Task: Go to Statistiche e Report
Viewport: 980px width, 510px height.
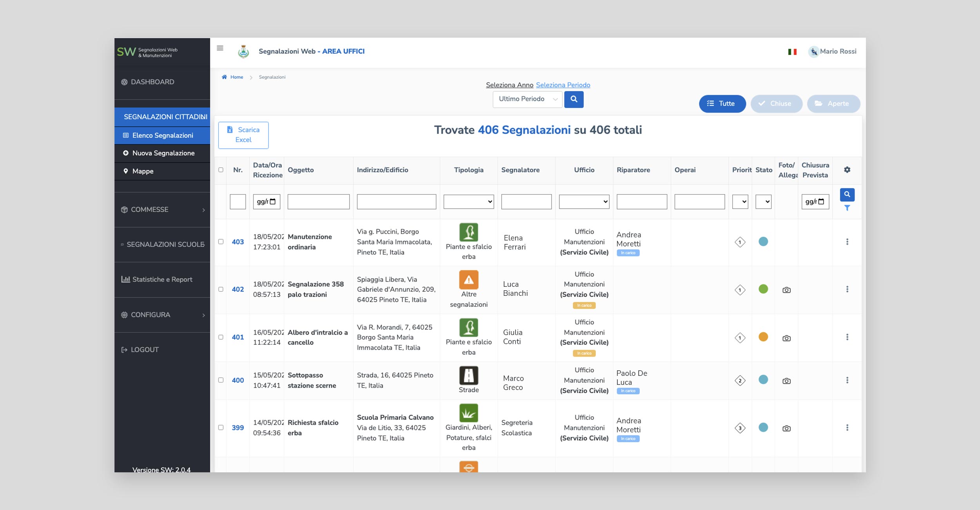Action: point(162,279)
